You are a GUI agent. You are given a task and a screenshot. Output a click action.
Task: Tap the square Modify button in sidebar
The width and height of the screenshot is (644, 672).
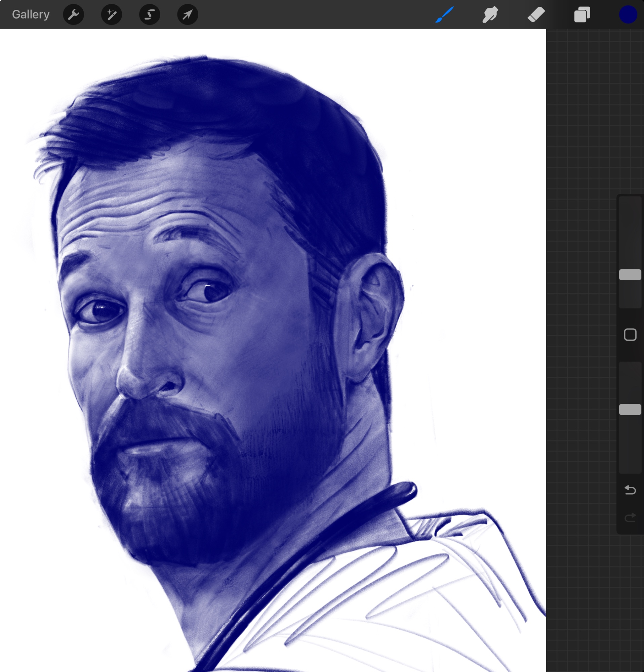630,335
